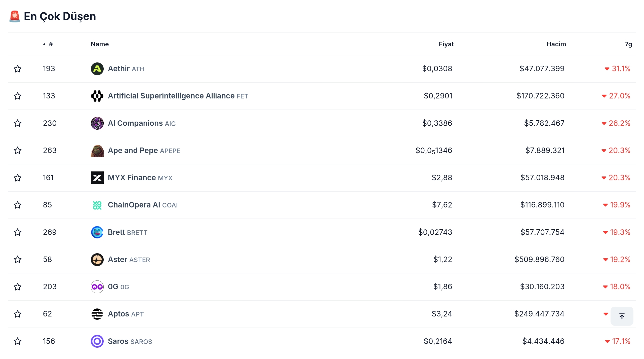Click the Aster trading volume cell

539,260
